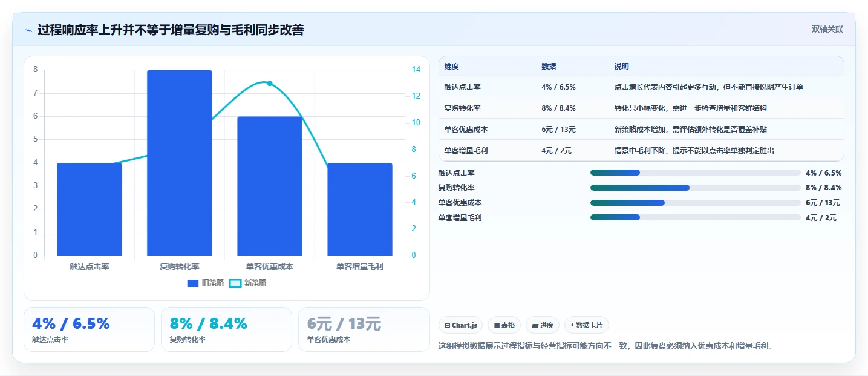Click the 触达点击率 table row cell
Viewport: 868px width, 376px height.
(x=462, y=87)
